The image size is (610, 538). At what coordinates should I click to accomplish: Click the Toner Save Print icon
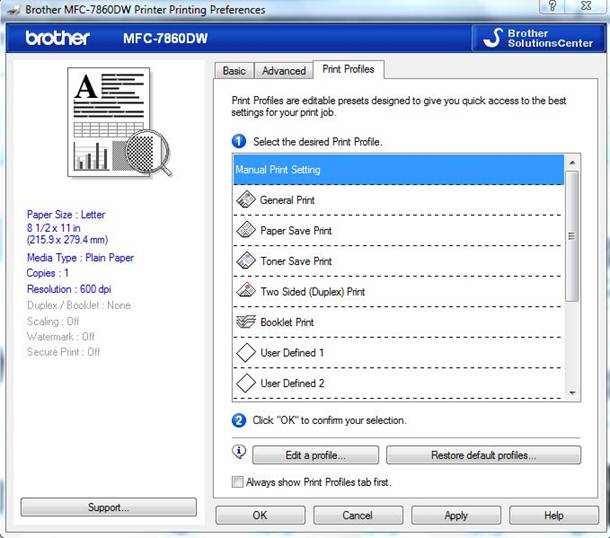[x=246, y=261]
